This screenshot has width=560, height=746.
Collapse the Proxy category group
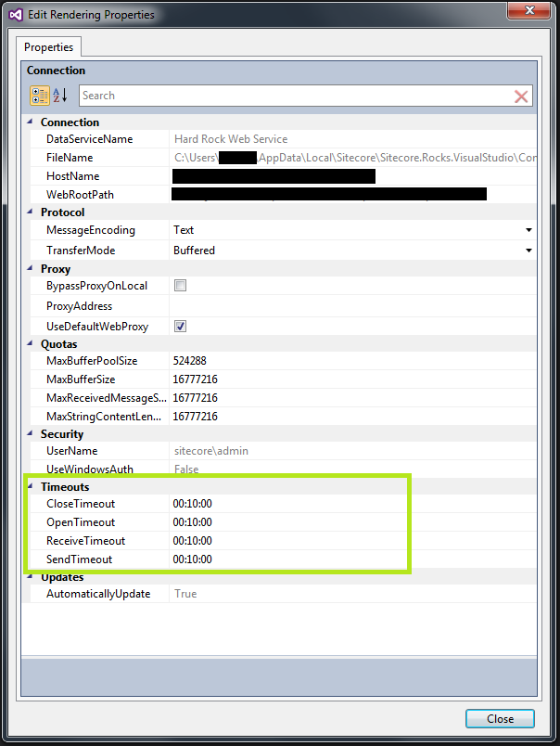coord(30,268)
